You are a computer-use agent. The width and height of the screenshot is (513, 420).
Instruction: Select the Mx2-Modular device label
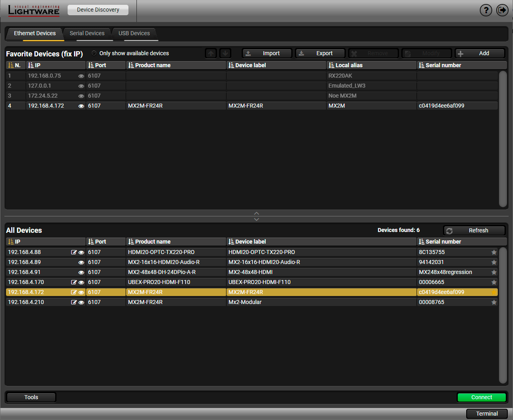pyautogui.click(x=322, y=302)
